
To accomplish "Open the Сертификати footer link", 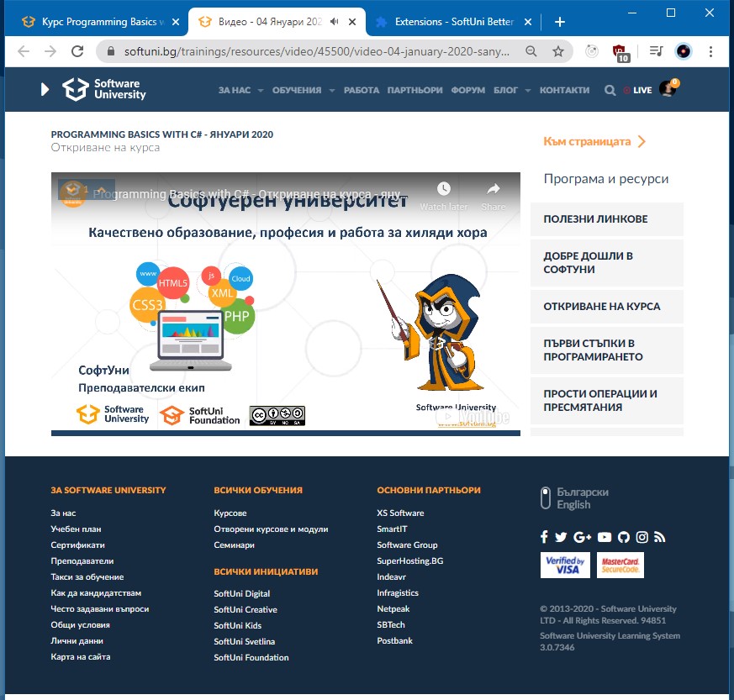I will tap(77, 545).
